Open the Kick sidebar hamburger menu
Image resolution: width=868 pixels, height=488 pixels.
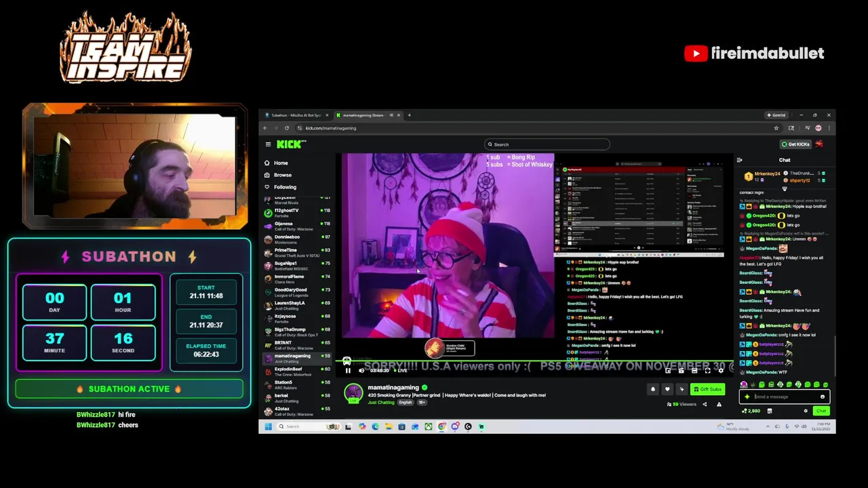[x=268, y=144]
